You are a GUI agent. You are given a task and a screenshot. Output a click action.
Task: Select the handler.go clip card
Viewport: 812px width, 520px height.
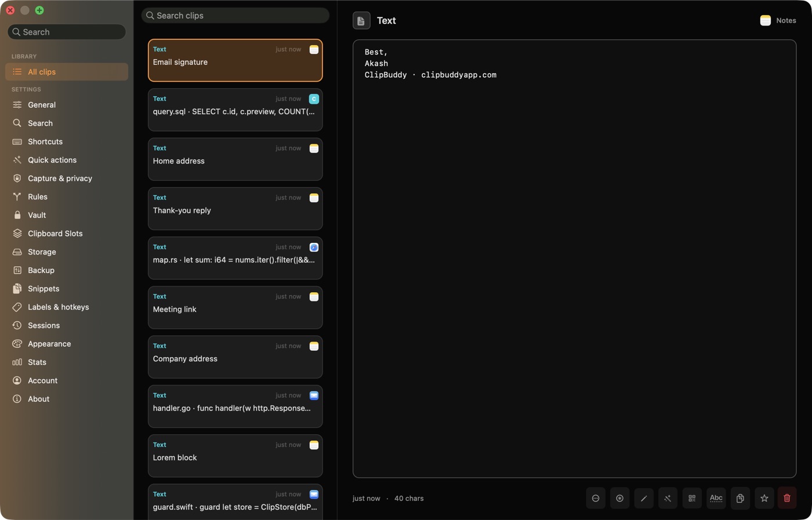(x=235, y=406)
